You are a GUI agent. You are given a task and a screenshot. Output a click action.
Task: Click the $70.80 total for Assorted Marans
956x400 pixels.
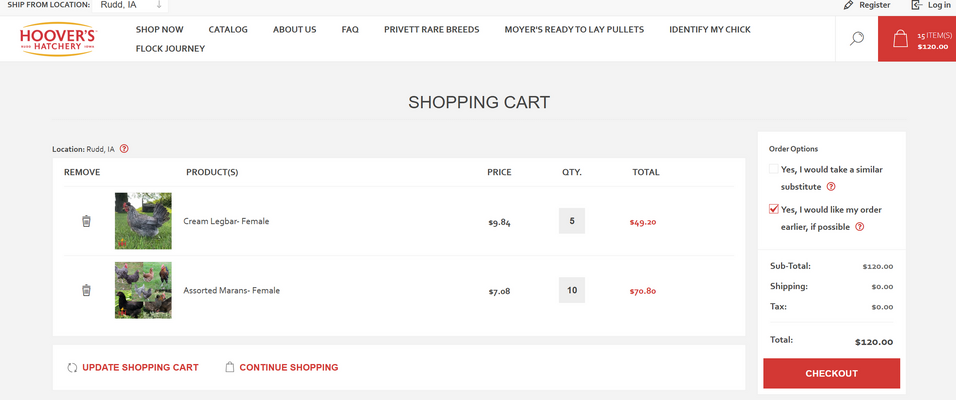pos(643,291)
